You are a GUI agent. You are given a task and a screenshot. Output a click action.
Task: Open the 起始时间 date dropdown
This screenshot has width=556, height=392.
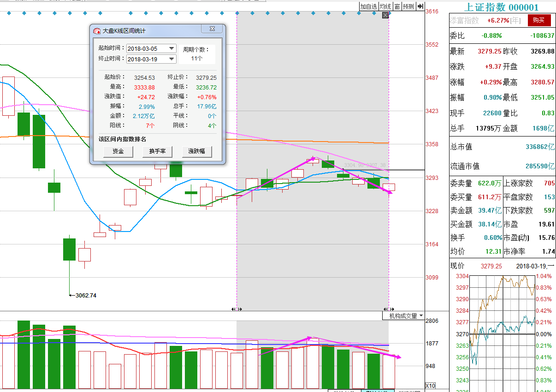[172, 48]
